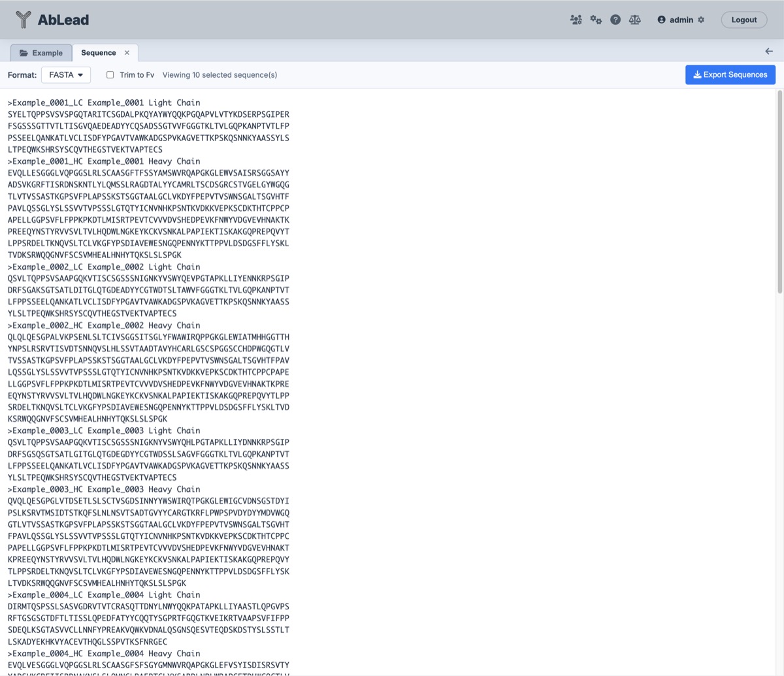Viewport: 784px width, 676px height.
Task: Open the help question mark icon
Action: 615,19
